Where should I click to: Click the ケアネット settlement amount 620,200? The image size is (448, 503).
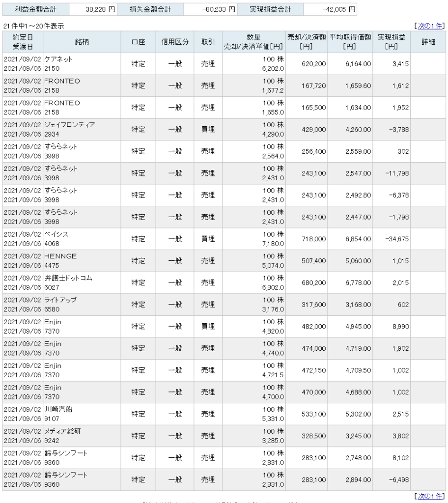click(313, 64)
